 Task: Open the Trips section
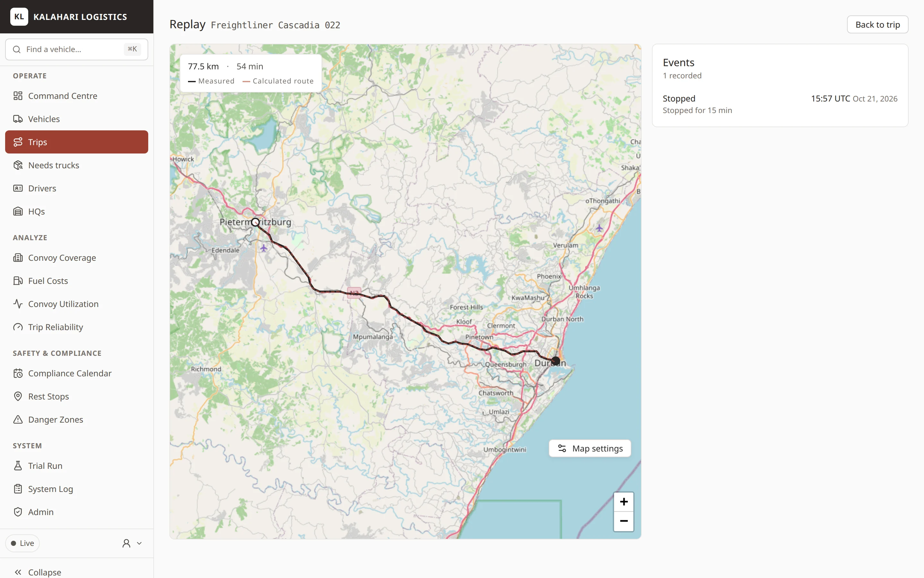click(76, 142)
